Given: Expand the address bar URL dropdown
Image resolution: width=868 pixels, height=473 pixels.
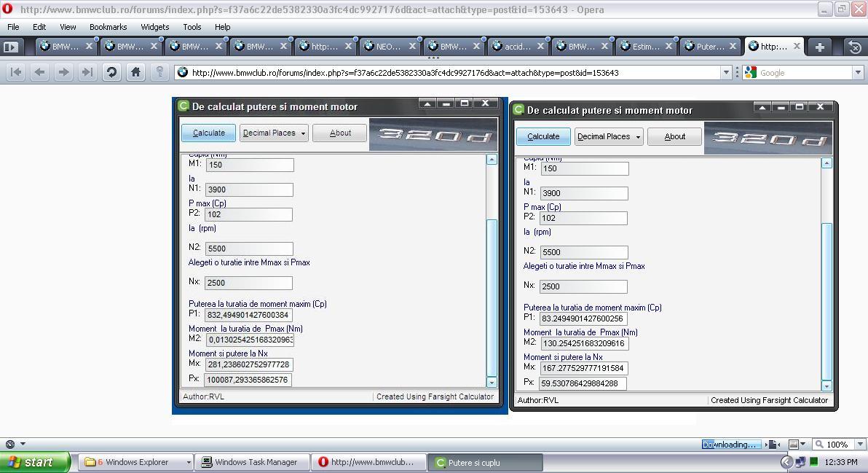Looking at the screenshot, I should [725, 72].
